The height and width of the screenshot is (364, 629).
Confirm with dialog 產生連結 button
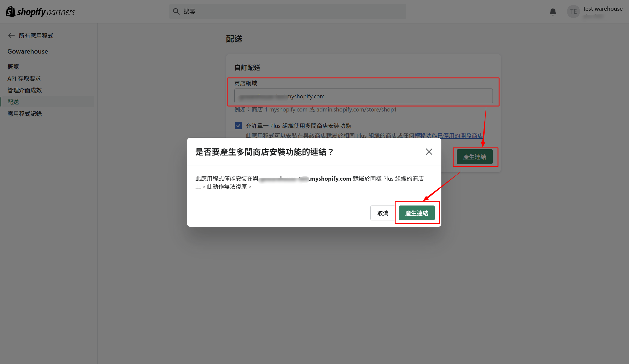coord(417,213)
